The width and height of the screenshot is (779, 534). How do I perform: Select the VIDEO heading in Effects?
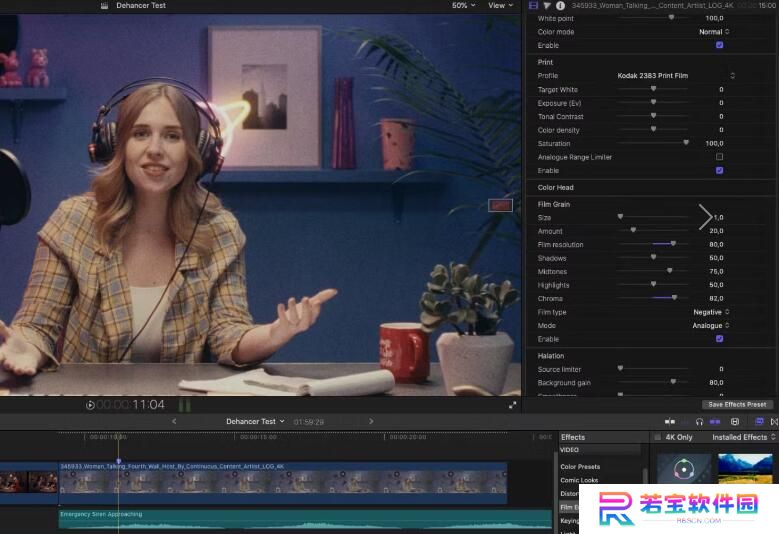click(569, 450)
